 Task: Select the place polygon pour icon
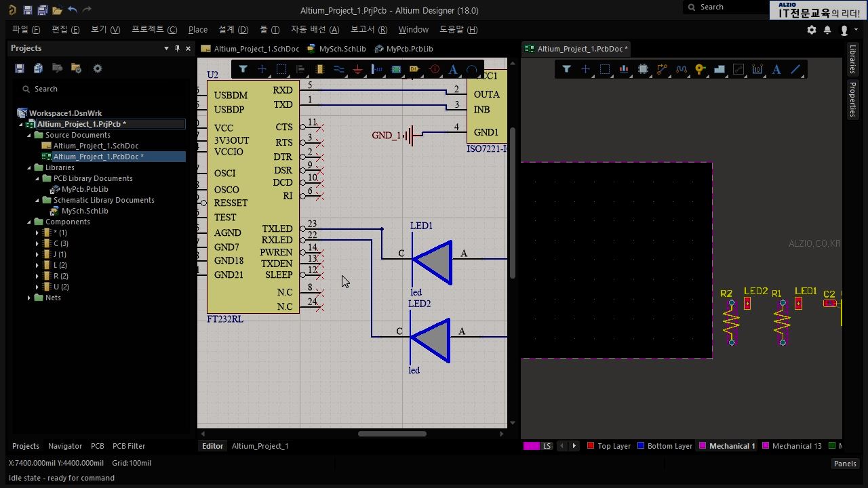[719, 69]
